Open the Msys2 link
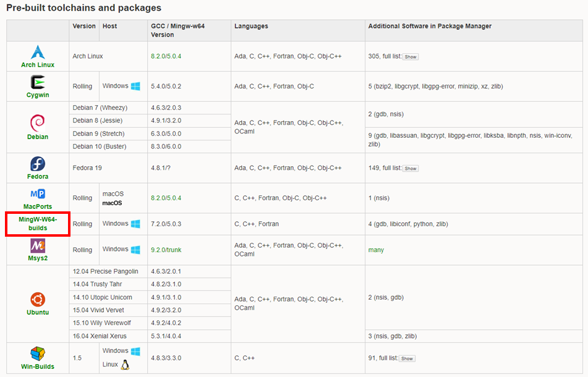This screenshot has height=377, width=588. 38,258
